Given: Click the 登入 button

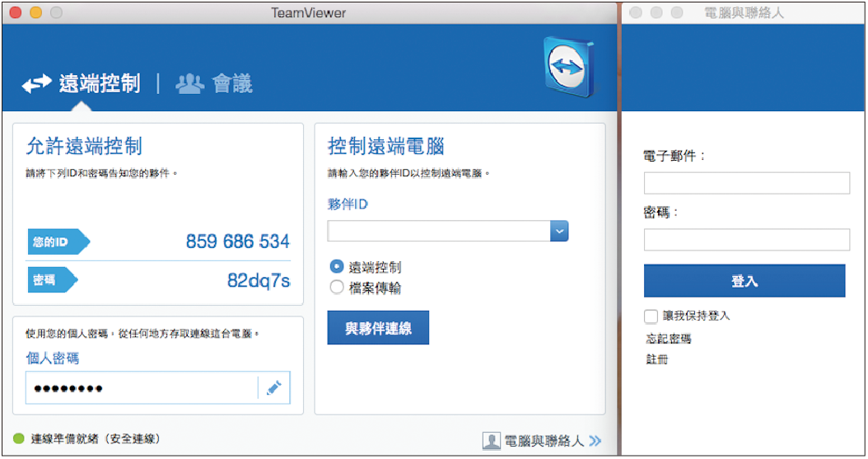Looking at the screenshot, I should point(744,281).
